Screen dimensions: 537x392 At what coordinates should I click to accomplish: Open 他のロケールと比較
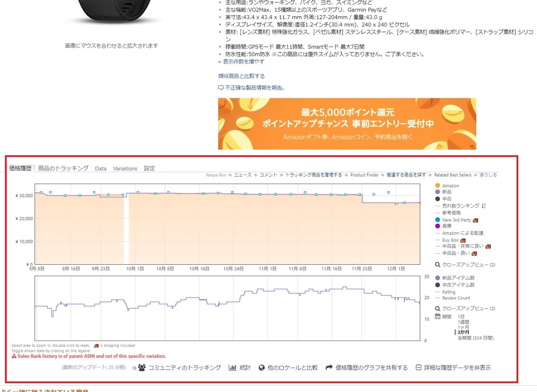pyautogui.click(x=293, y=367)
